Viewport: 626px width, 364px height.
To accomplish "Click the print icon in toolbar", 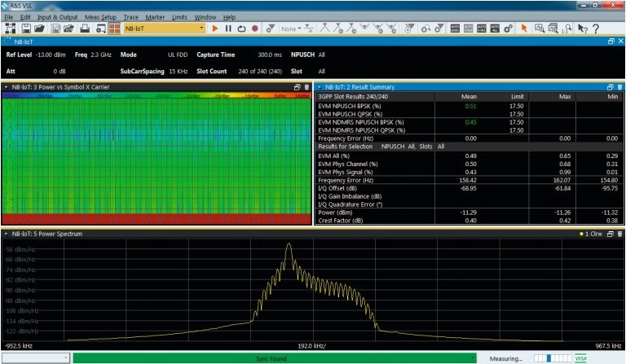I will point(85,29).
